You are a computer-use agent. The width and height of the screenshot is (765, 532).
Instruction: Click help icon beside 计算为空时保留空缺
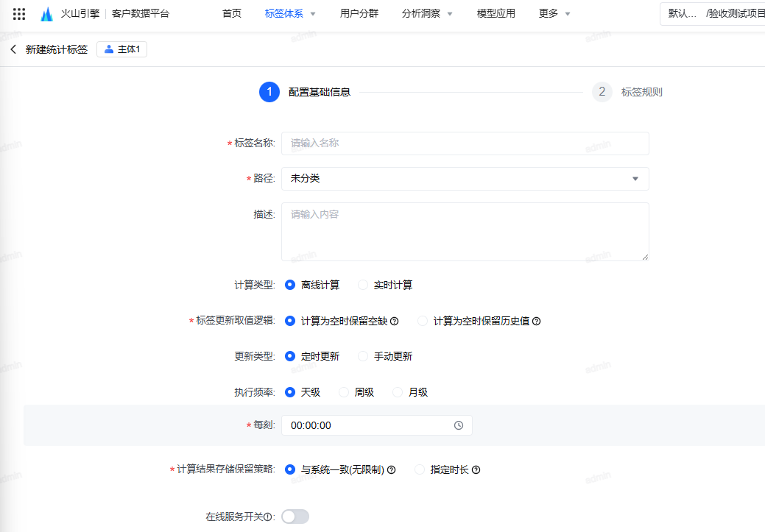pos(394,321)
